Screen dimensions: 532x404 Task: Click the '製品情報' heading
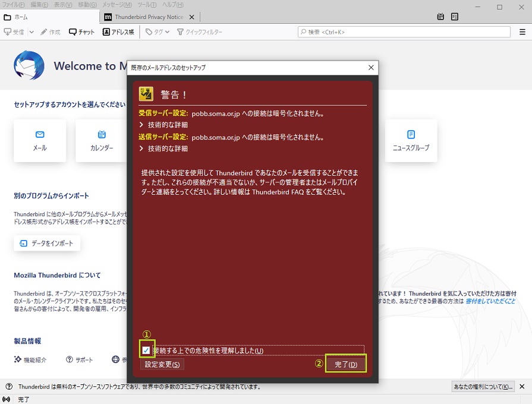pos(27,341)
